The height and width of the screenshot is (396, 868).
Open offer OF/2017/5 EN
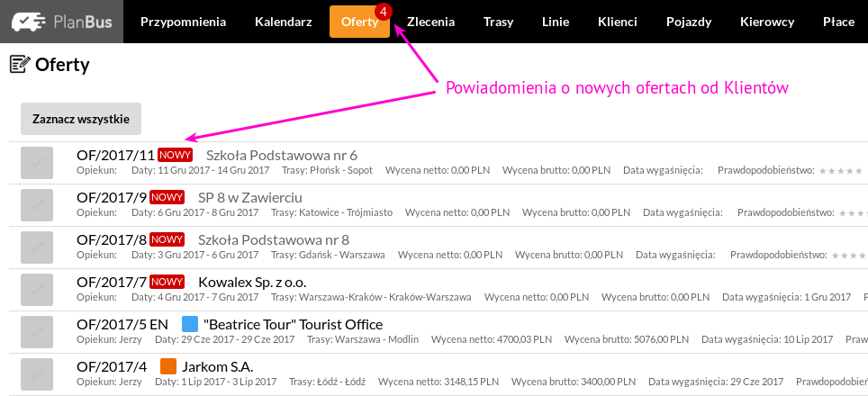click(122, 325)
